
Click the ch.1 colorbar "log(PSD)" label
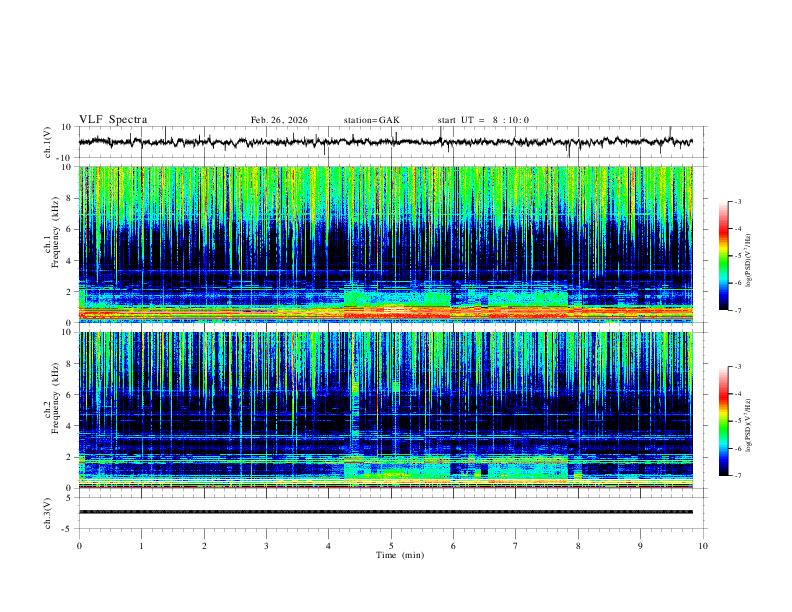pyautogui.click(x=749, y=261)
